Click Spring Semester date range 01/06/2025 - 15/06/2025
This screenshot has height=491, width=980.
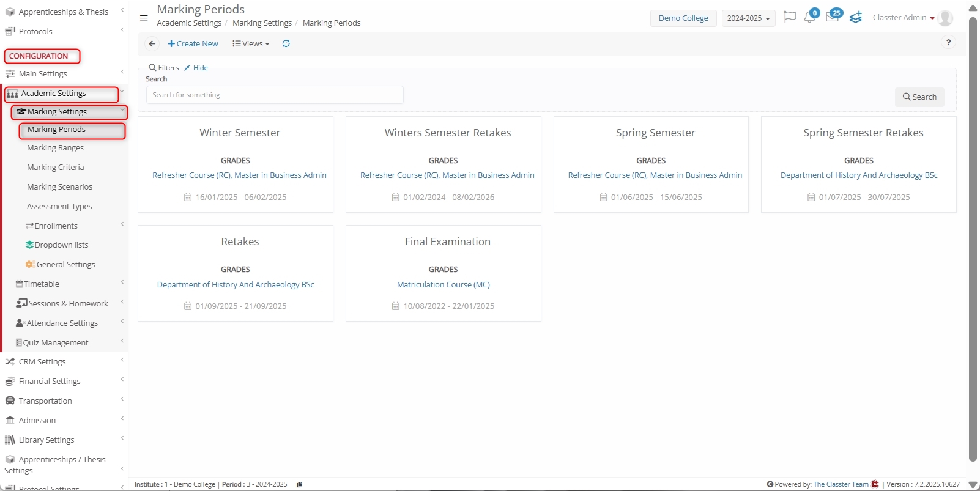[656, 198]
